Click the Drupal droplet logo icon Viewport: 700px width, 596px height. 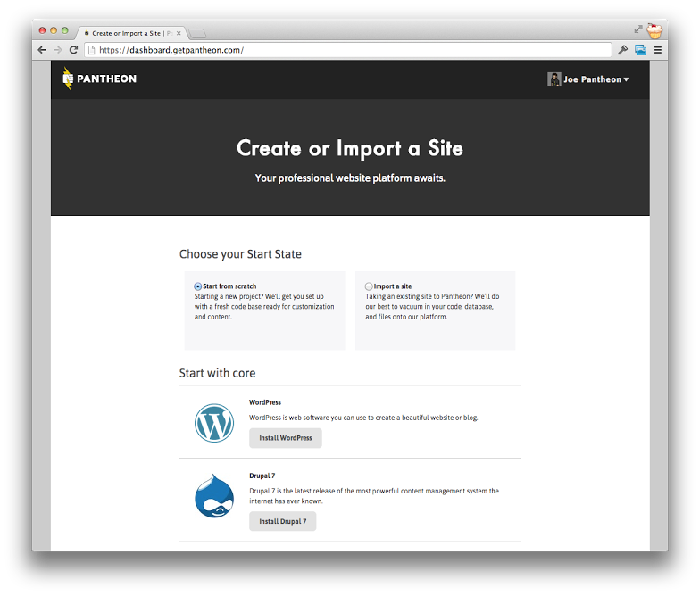click(x=214, y=496)
